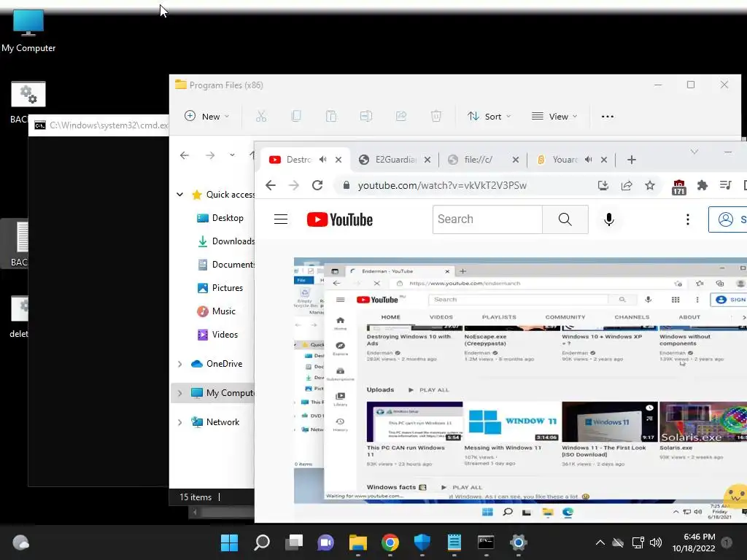747x560 pixels.
Task: Open Task View on the taskbar
Action: click(x=294, y=542)
